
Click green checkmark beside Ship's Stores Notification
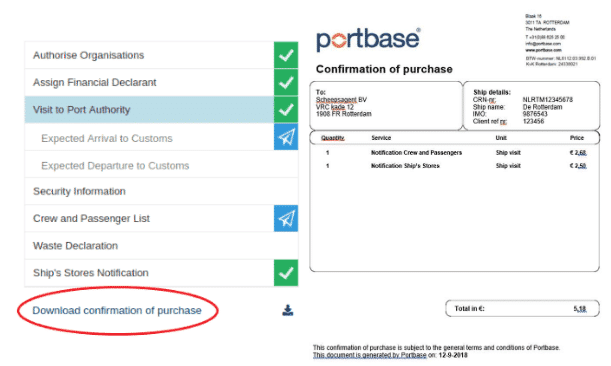286,273
